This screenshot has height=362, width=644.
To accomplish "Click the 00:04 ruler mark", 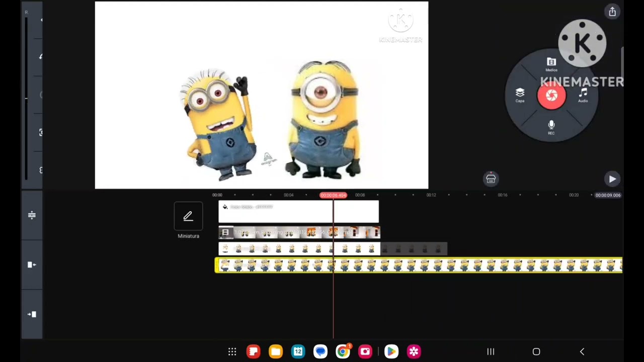I will (288, 195).
